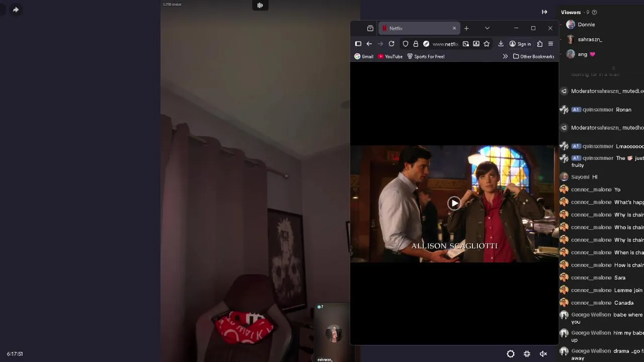Screen dimensions: 644x362
Task: Click the 6:17:51 stream timer
Action: (x=15, y=354)
